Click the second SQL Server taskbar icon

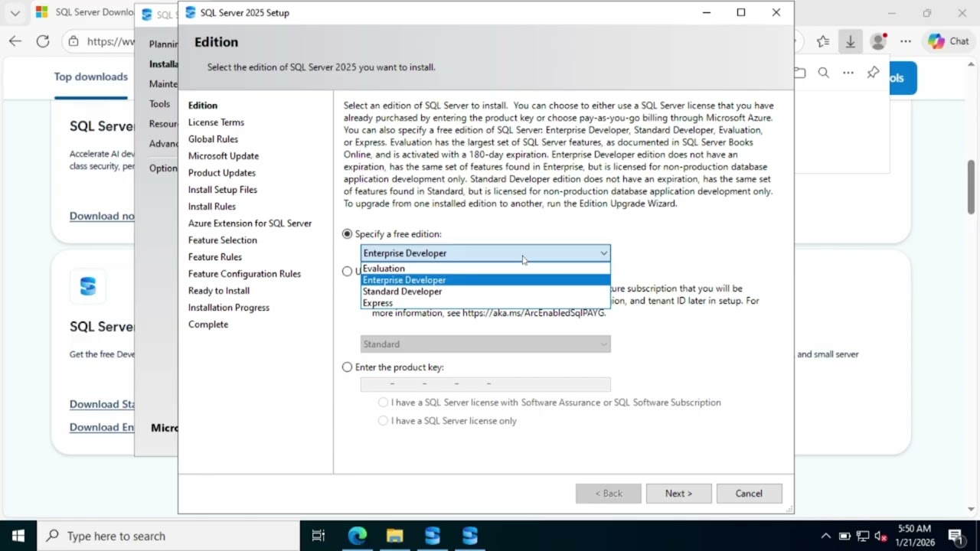pyautogui.click(x=470, y=536)
